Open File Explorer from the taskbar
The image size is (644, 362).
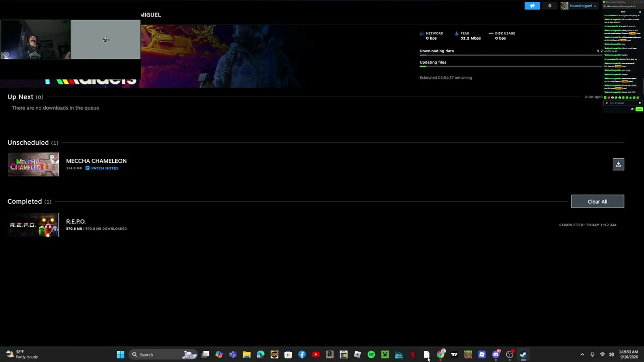(247, 355)
